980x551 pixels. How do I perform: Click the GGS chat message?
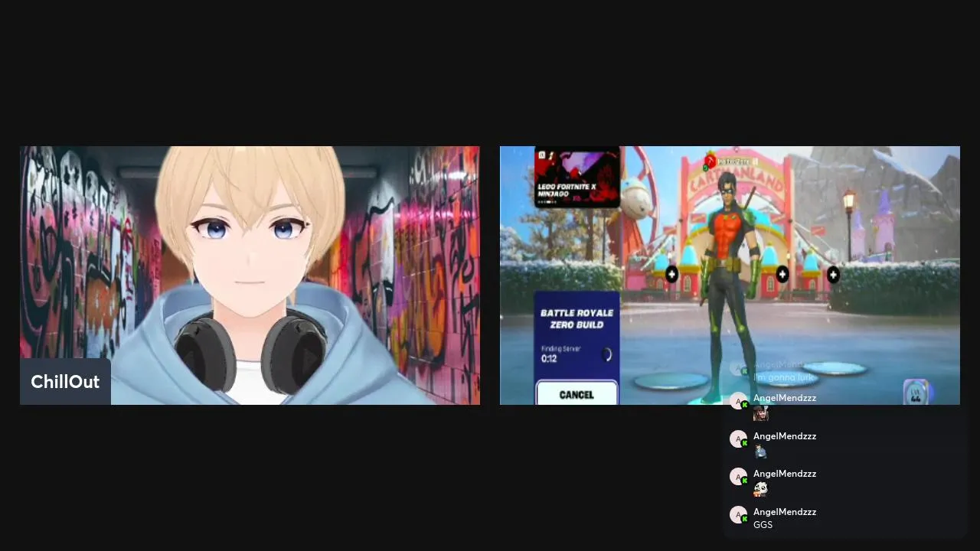tap(763, 525)
